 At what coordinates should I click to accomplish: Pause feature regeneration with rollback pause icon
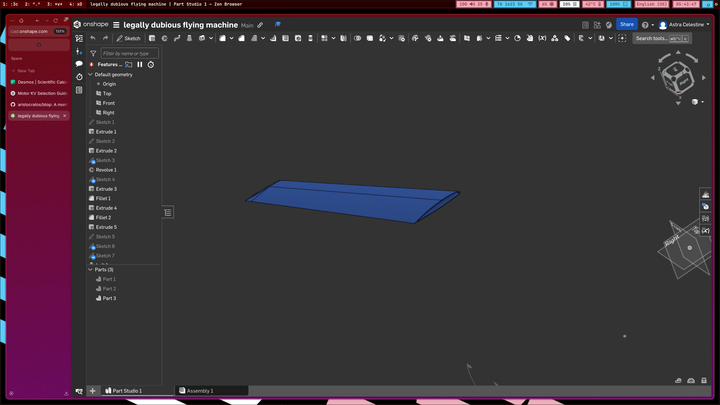tap(140, 64)
